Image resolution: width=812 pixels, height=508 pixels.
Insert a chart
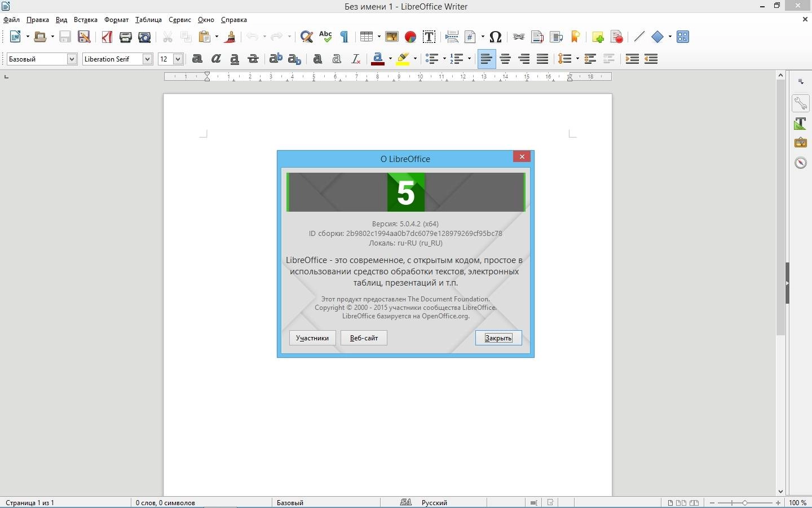[x=411, y=37]
